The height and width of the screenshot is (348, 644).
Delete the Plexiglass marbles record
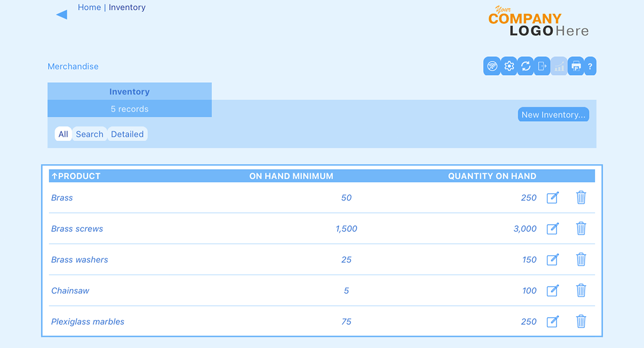[581, 322]
